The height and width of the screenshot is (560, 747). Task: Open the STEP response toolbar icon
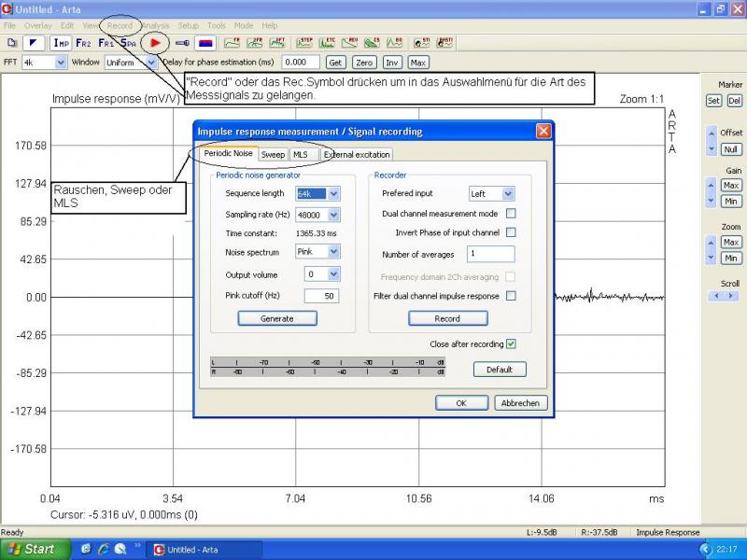(305, 43)
